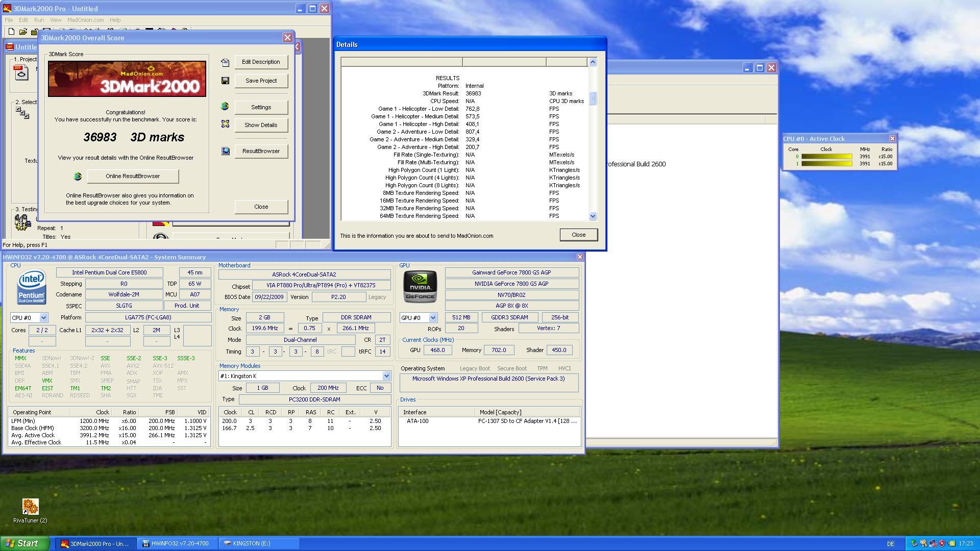Click the Save Project button
Screen dimensions: 980x551
click(x=261, y=81)
